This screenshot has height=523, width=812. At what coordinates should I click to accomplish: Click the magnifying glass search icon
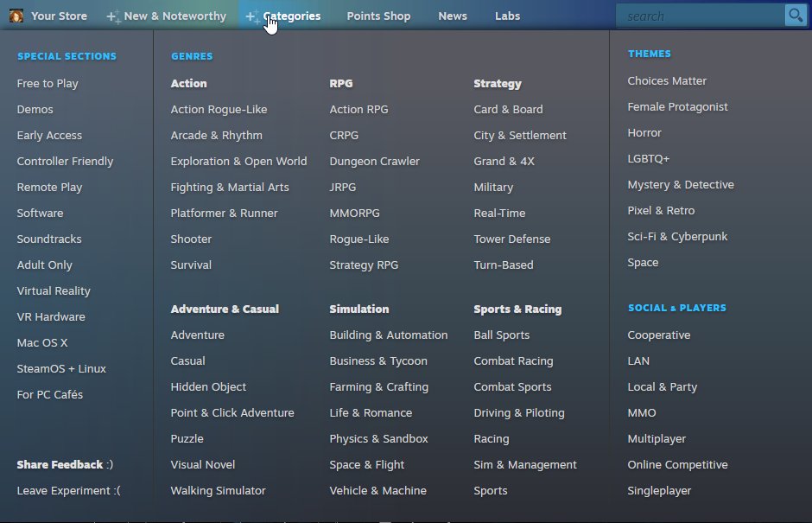pyautogui.click(x=796, y=15)
